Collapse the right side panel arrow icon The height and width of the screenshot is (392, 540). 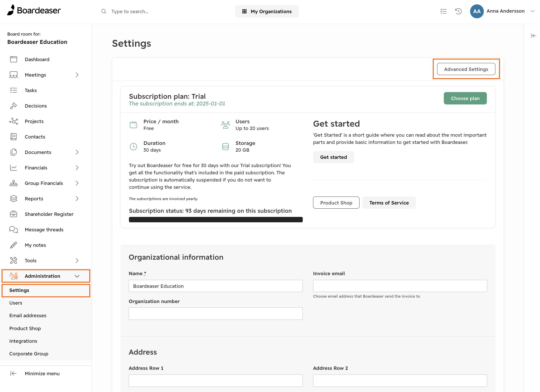[x=534, y=36]
